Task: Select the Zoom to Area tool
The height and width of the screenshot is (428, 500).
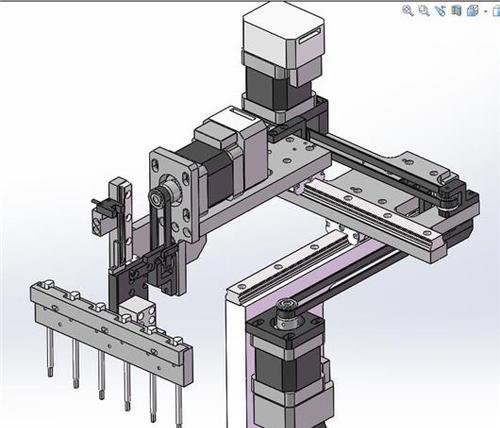Action: click(x=424, y=11)
